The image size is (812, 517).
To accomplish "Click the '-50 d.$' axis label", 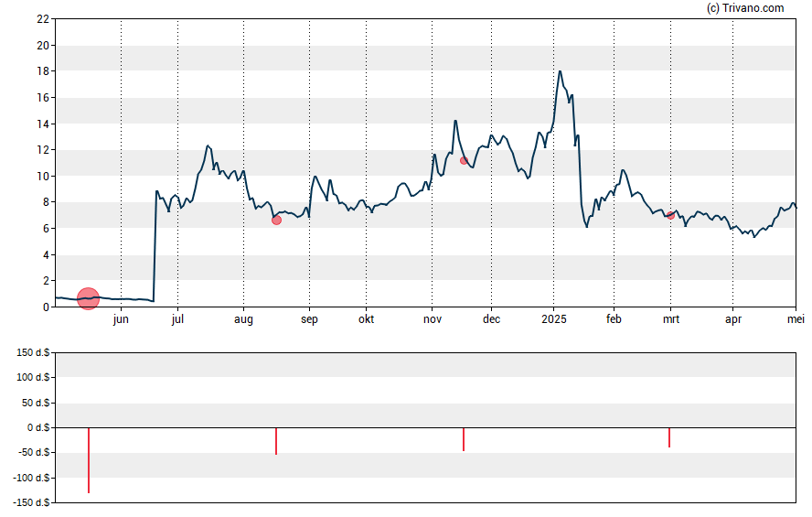I will click(32, 452).
